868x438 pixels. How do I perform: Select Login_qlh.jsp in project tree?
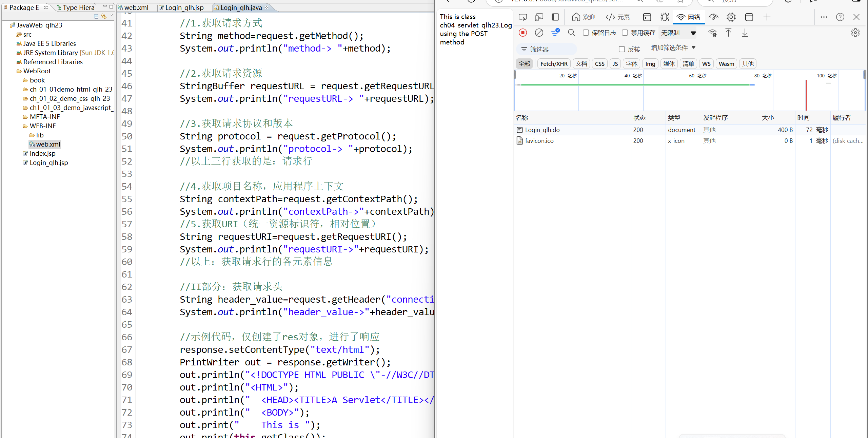45,163
